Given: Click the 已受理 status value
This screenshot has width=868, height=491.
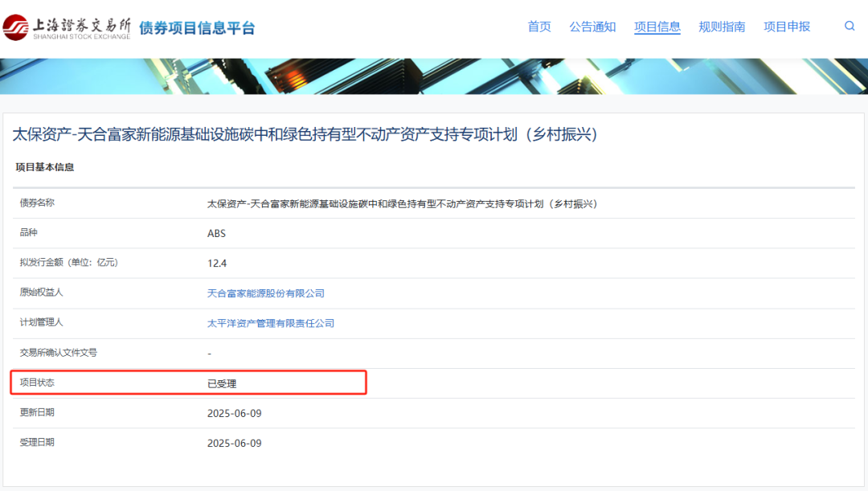Looking at the screenshot, I should click(x=222, y=383).
